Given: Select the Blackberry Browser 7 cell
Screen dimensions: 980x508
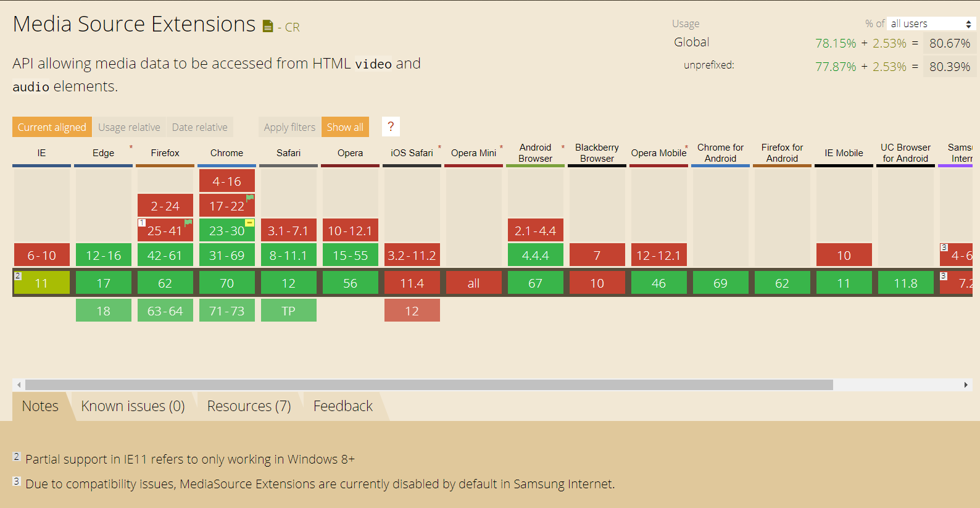Looking at the screenshot, I should tap(597, 255).
